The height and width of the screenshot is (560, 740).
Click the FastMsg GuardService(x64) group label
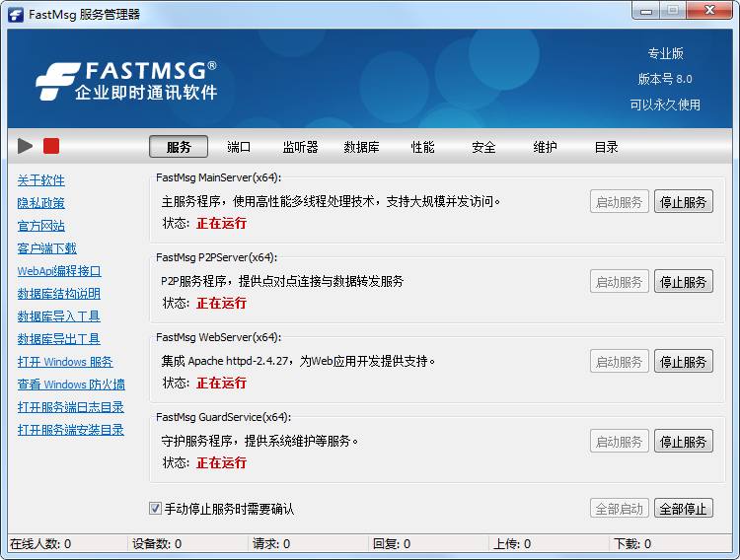click(x=224, y=417)
